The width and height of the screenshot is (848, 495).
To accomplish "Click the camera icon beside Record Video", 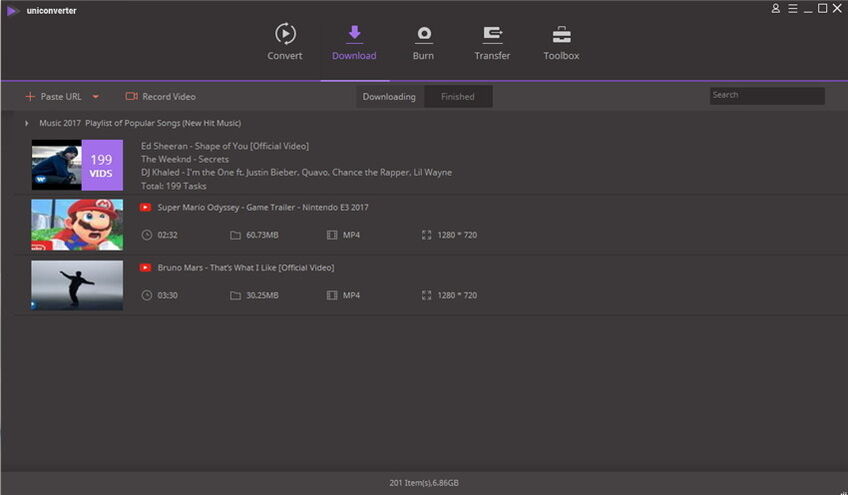I will pos(131,96).
